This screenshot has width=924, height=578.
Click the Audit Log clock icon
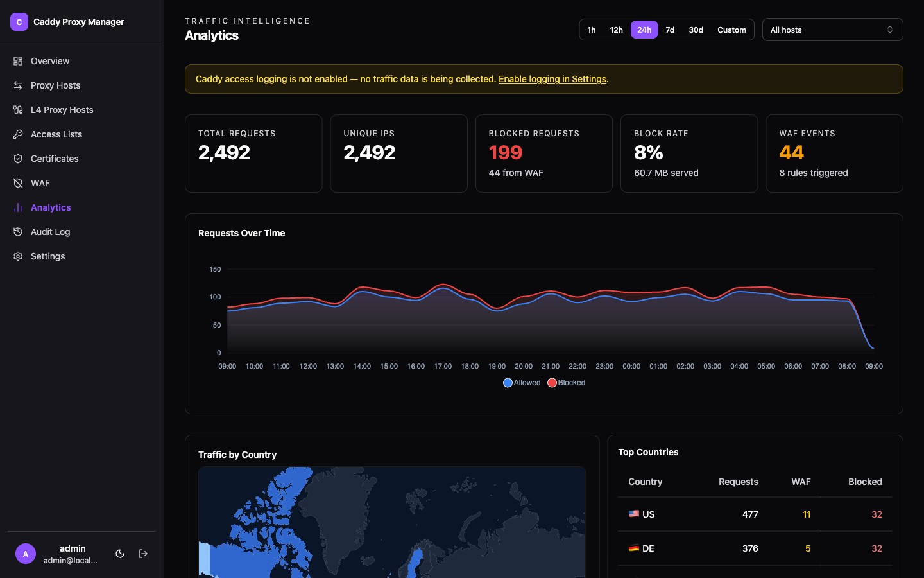(17, 231)
